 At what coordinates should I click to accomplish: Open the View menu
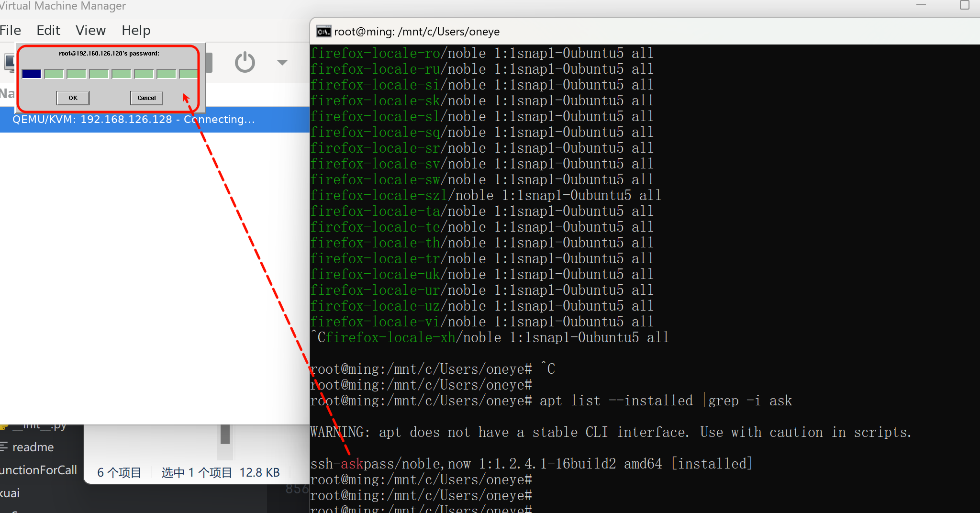[x=90, y=31]
